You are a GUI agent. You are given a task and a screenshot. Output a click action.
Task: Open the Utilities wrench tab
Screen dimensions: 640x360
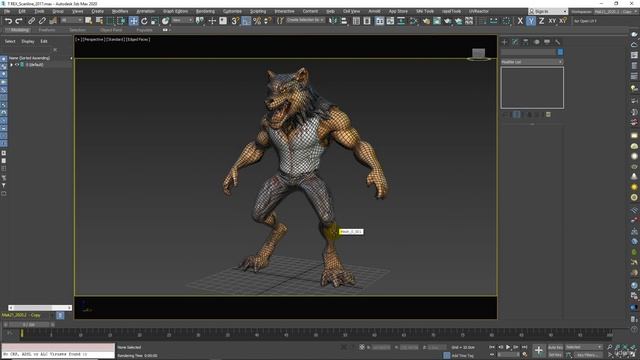point(557,42)
